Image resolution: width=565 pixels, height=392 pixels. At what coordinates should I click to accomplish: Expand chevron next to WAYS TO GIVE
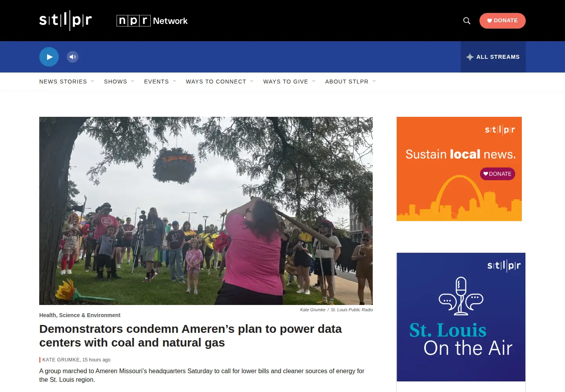point(314,81)
